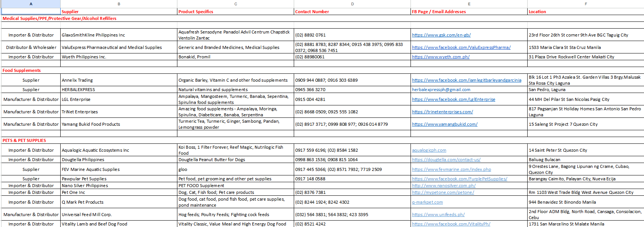
Task: Select ValuExpress Pharmaceutical and Medical Supplies cell
Action: (x=119, y=47)
